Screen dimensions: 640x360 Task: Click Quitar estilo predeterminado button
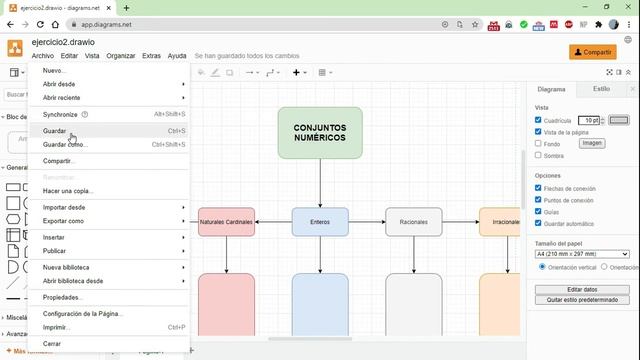(582, 300)
